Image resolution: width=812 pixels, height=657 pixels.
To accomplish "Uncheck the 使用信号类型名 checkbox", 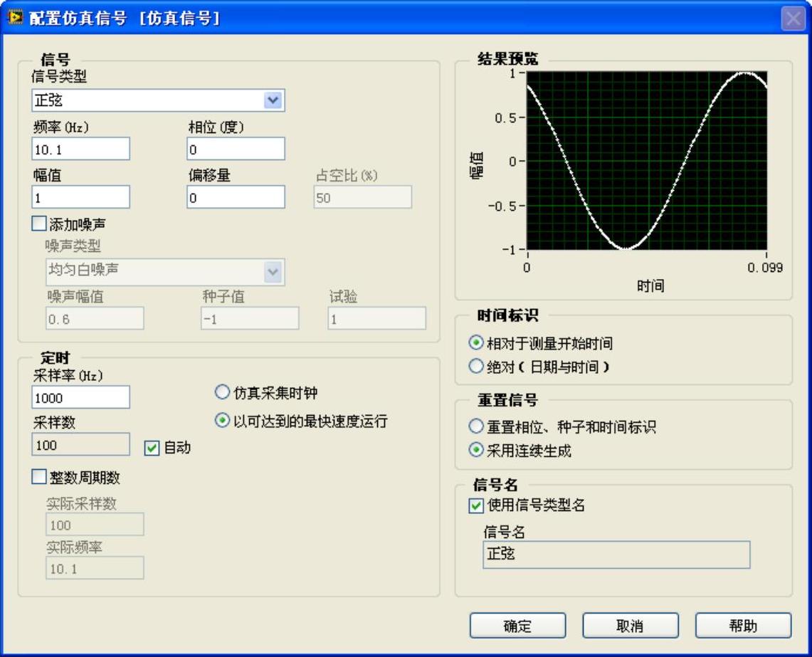I will point(476,505).
